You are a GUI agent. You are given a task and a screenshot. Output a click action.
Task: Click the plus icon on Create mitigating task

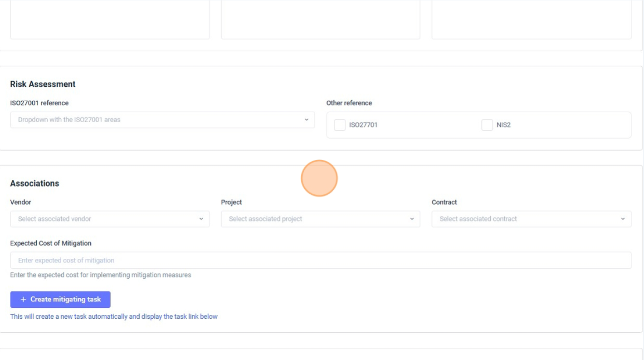point(24,300)
